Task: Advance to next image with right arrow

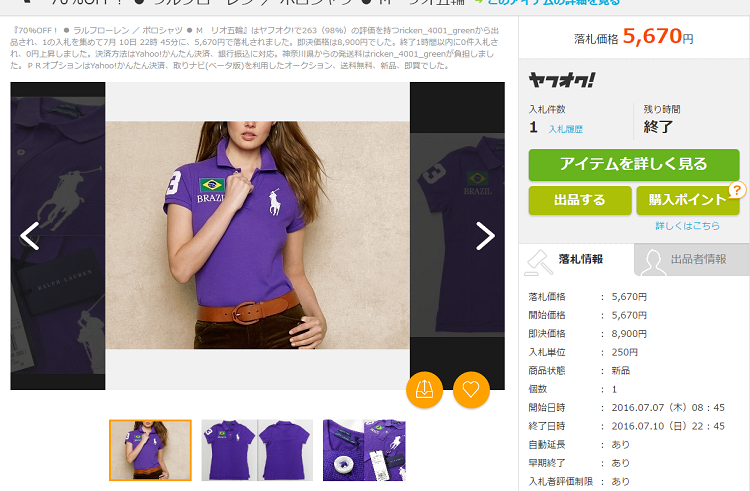Action: tap(485, 236)
